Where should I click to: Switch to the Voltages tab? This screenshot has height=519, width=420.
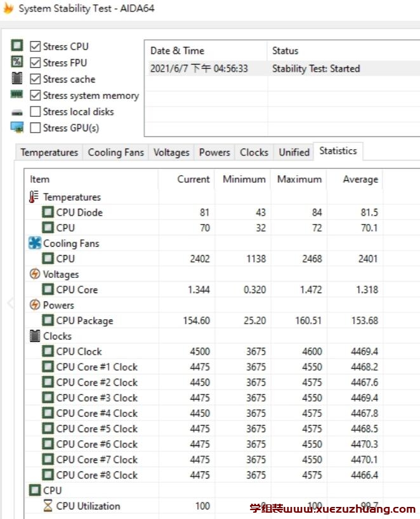pyautogui.click(x=171, y=152)
